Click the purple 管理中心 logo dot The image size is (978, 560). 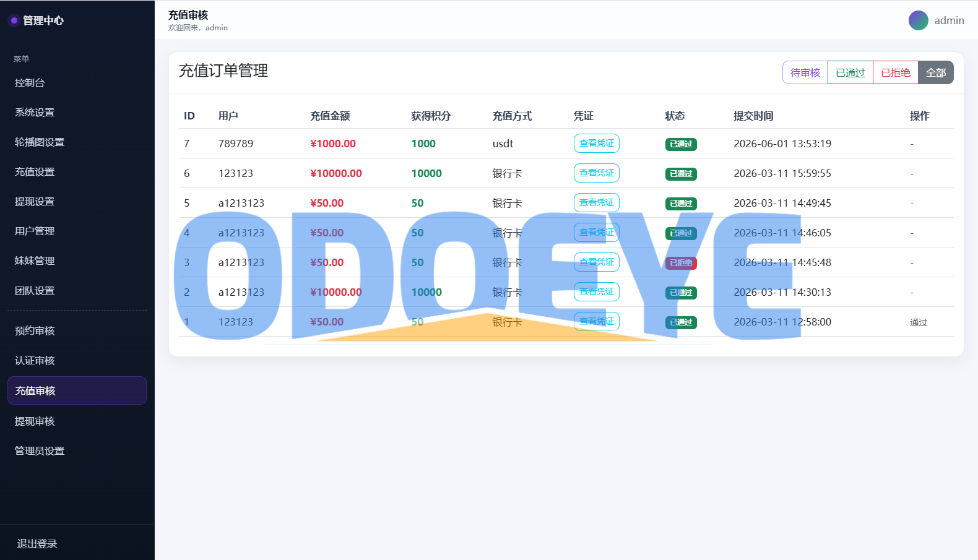(x=14, y=20)
